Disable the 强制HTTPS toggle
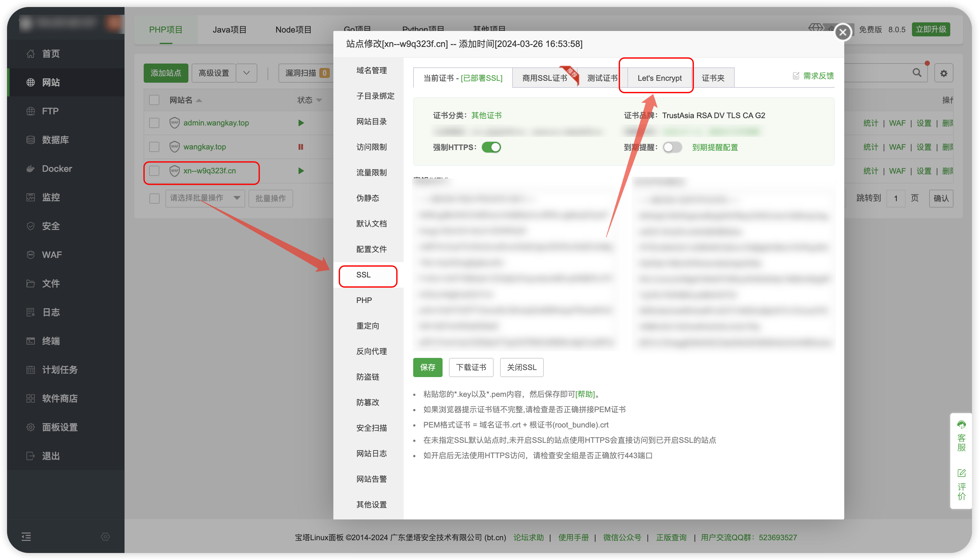This screenshot has width=979, height=560. click(491, 147)
